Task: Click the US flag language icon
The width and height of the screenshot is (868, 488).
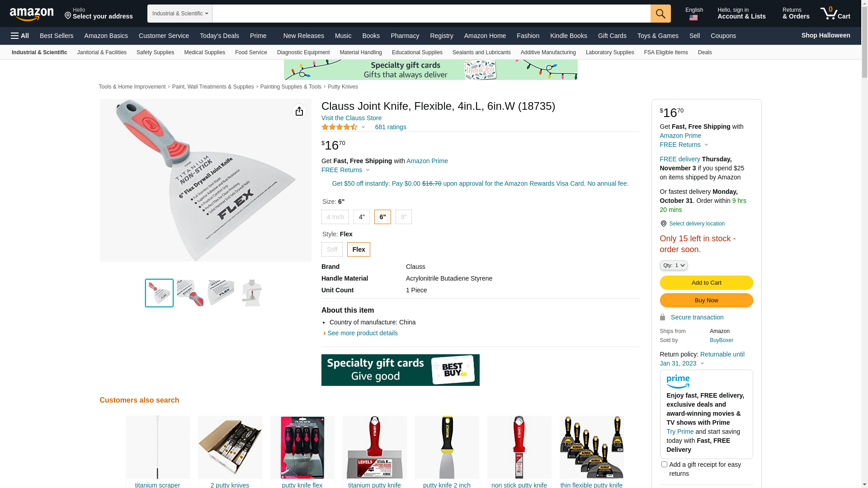Action: click(x=693, y=18)
